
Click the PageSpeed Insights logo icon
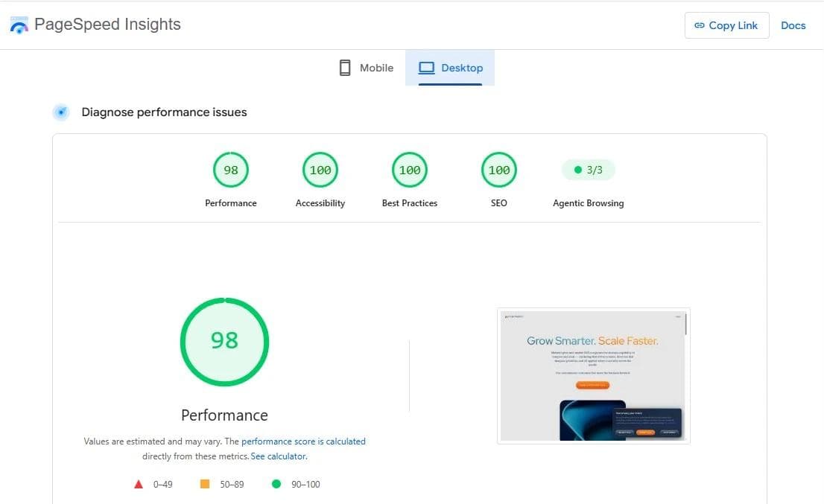(19, 25)
